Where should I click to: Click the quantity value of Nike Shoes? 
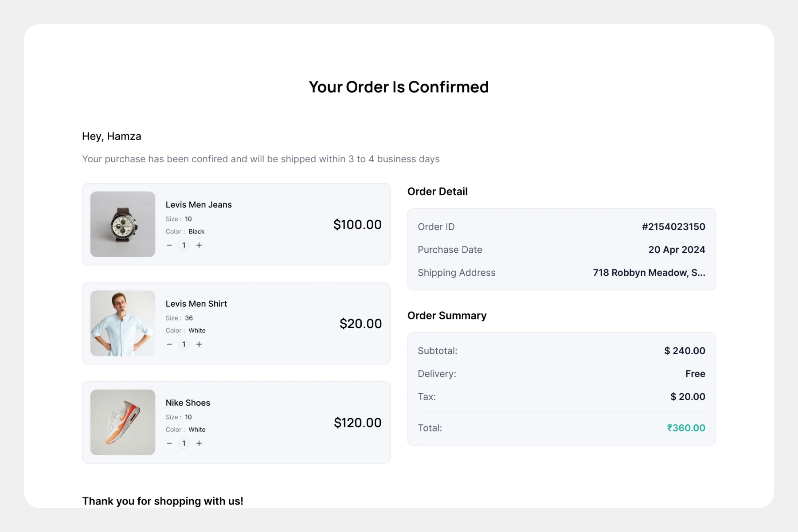pyautogui.click(x=184, y=443)
